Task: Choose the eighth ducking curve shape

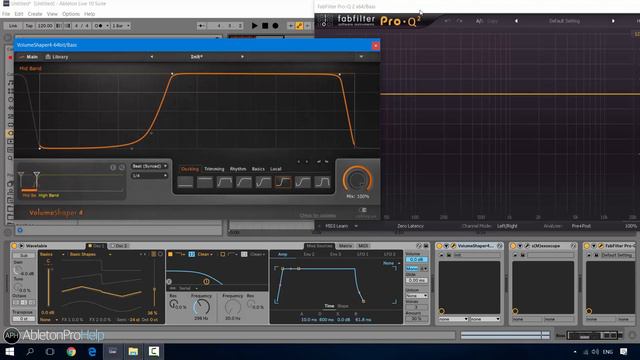Action: [x=322, y=182]
